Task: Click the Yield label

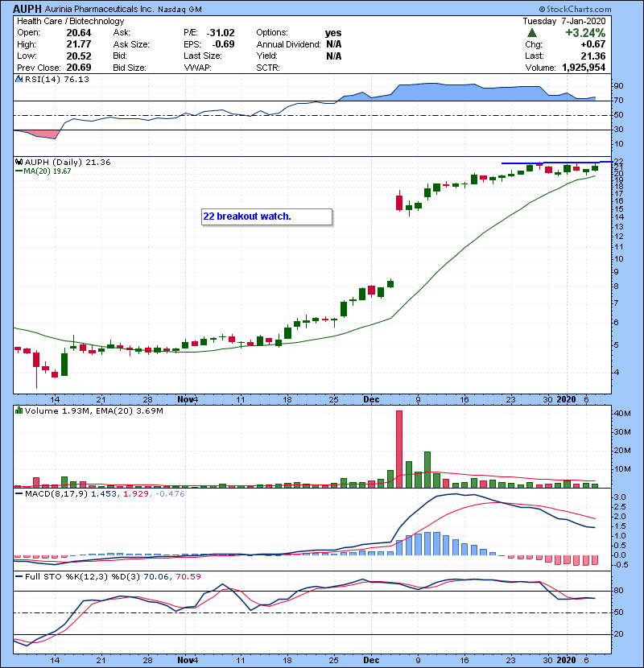Action: click(x=266, y=56)
